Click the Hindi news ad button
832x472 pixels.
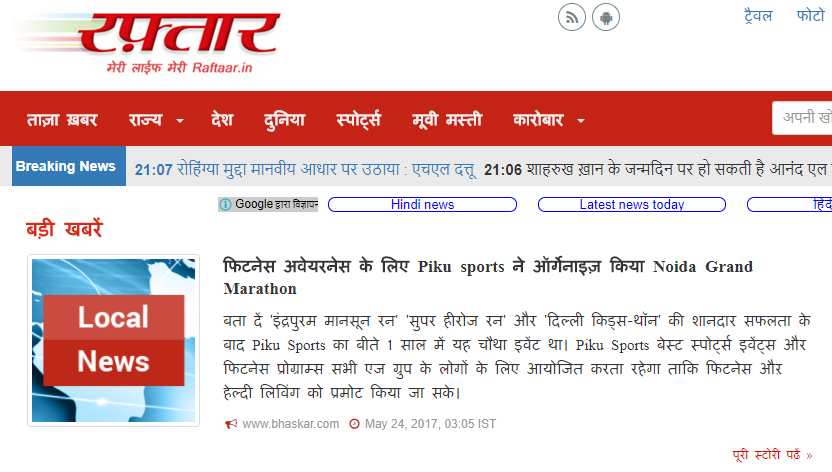point(422,204)
